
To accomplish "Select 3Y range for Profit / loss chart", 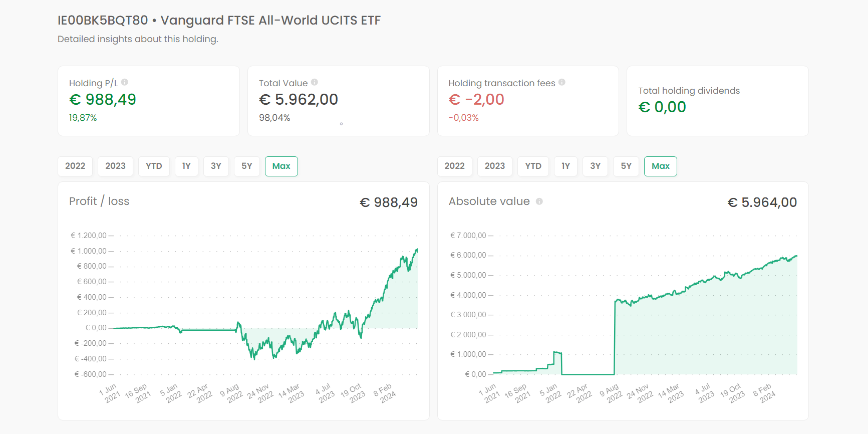I will [216, 166].
